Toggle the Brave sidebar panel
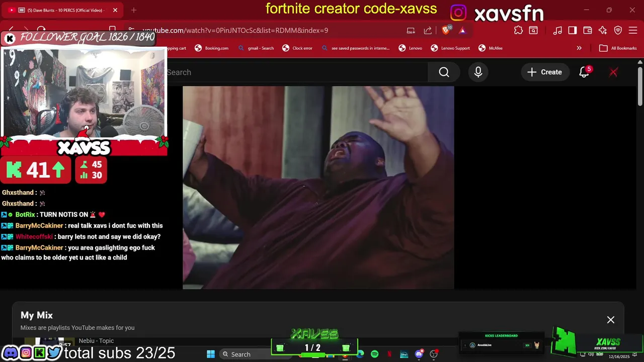 coord(572,30)
